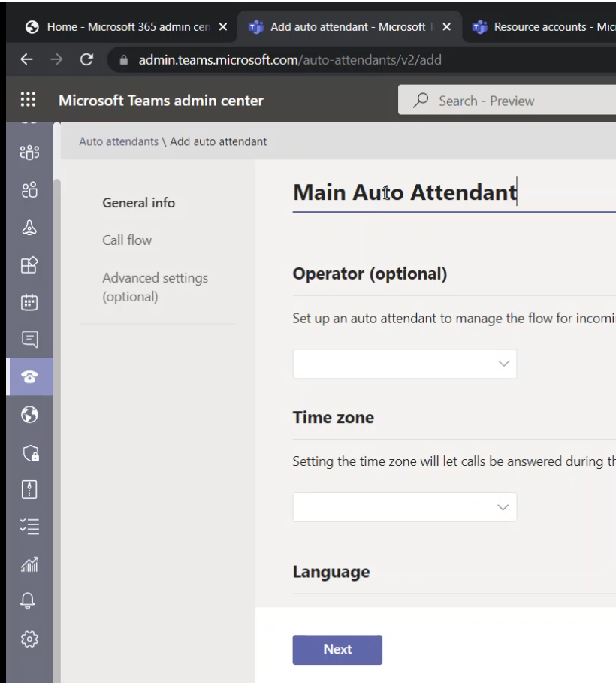The width and height of the screenshot is (616, 683).
Task: Open the app launcher waffle menu
Action: [28, 101]
